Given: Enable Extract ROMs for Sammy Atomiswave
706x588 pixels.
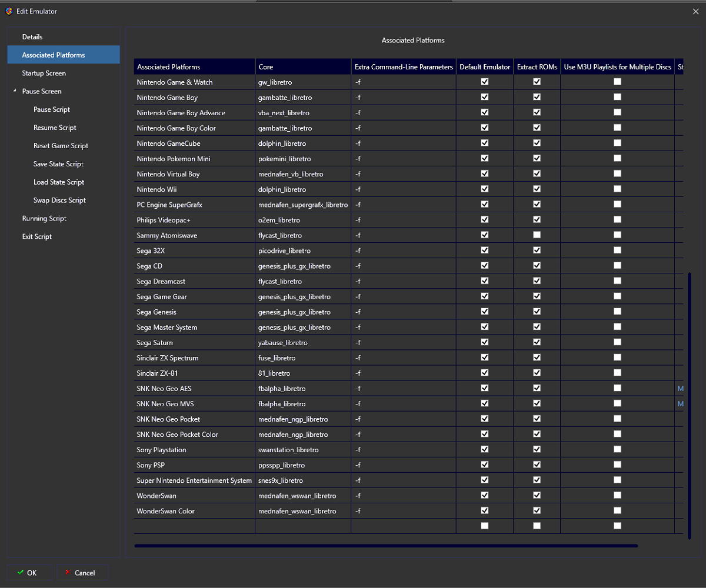Looking at the screenshot, I should 537,235.
